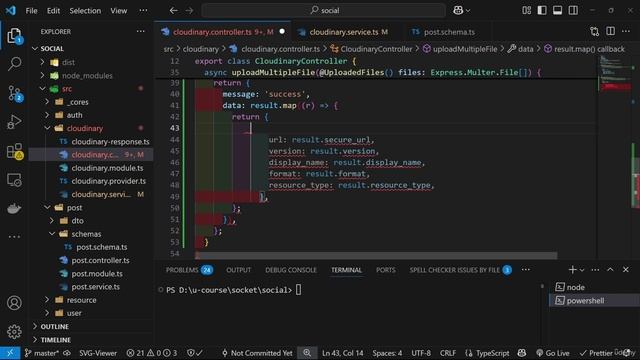Image resolution: width=640 pixels, height=360 pixels.
Task: Click the master branch in status bar
Action: [x=41, y=353]
